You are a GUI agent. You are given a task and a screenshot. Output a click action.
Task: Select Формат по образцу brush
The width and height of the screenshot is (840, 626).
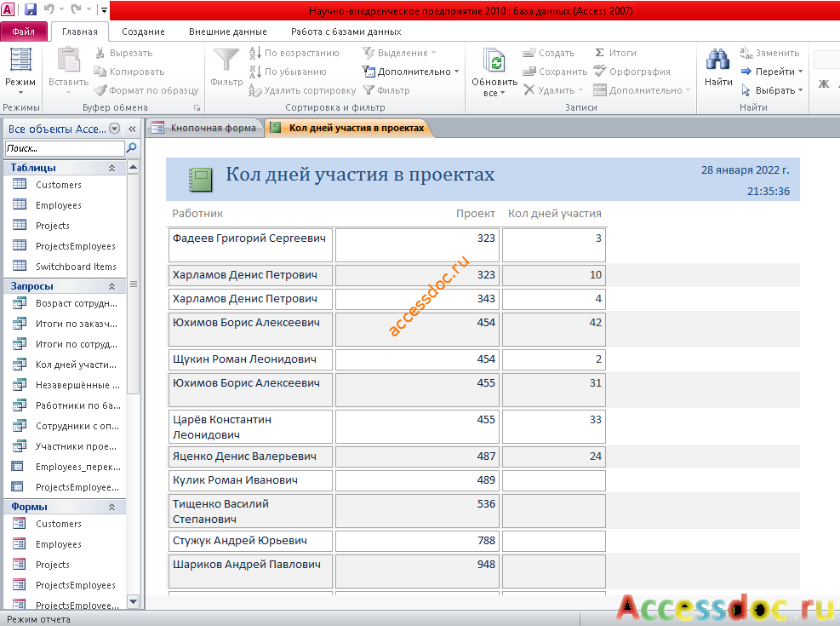(x=146, y=90)
